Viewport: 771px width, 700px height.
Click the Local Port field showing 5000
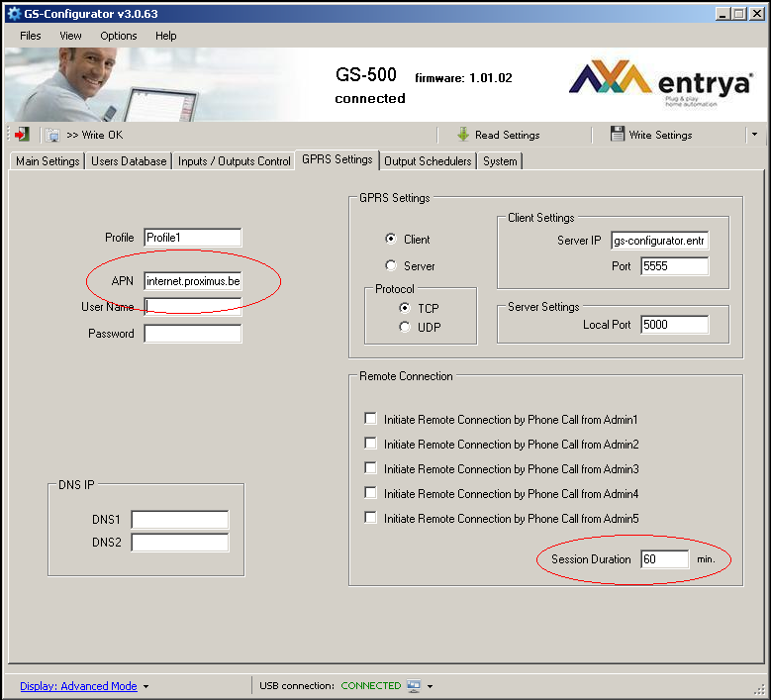(x=675, y=325)
